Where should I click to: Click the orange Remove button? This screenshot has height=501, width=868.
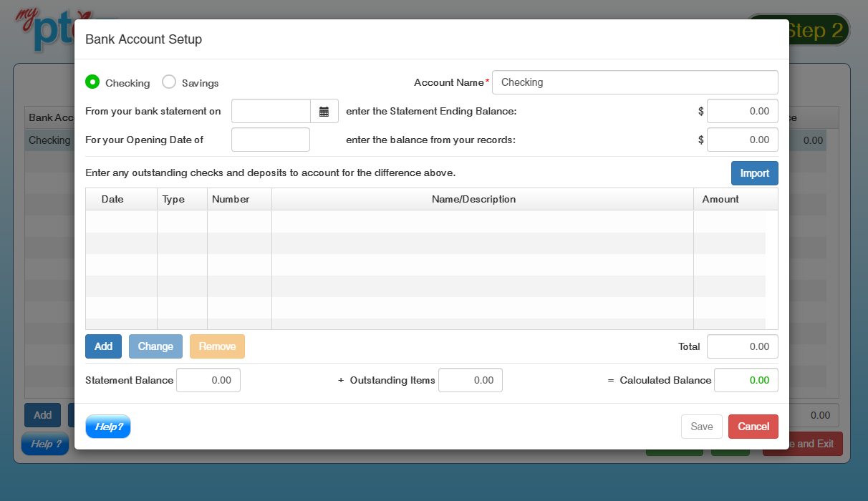(x=217, y=346)
